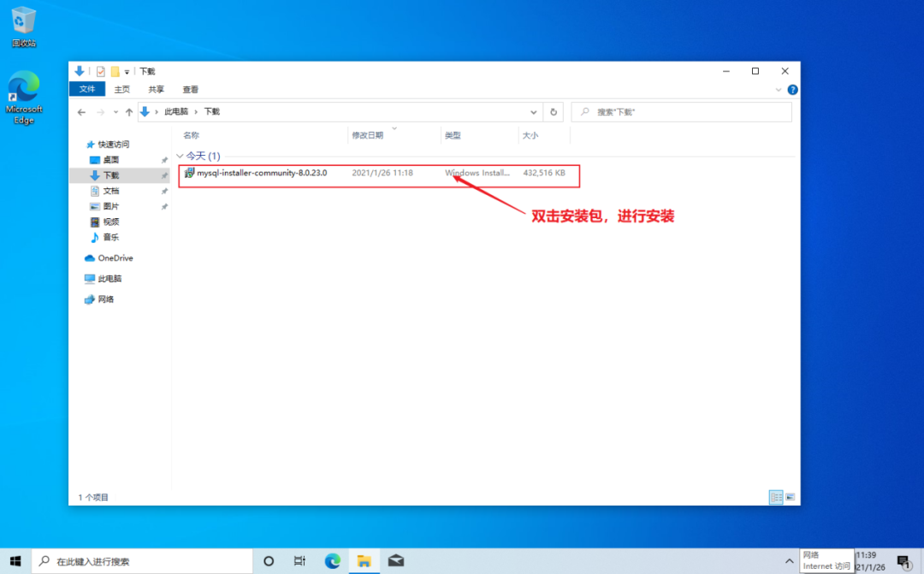Select 网络 in navigation pane
The height and width of the screenshot is (574, 924).
coord(105,299)
